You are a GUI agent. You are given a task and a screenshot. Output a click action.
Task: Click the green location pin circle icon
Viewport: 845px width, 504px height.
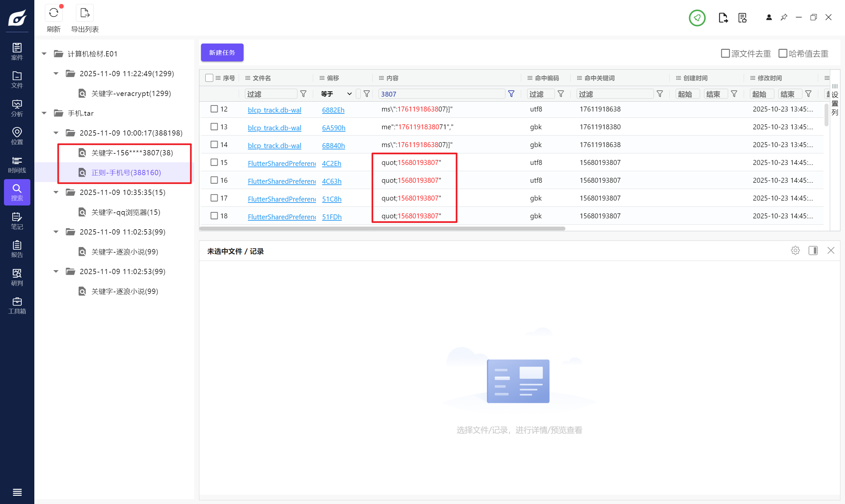click(697, 18)
